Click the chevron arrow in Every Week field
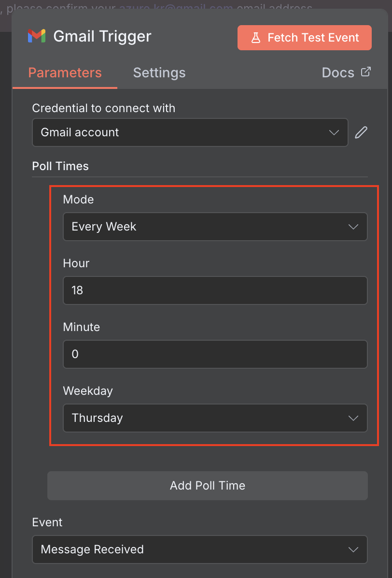 [x=353, y=227]
